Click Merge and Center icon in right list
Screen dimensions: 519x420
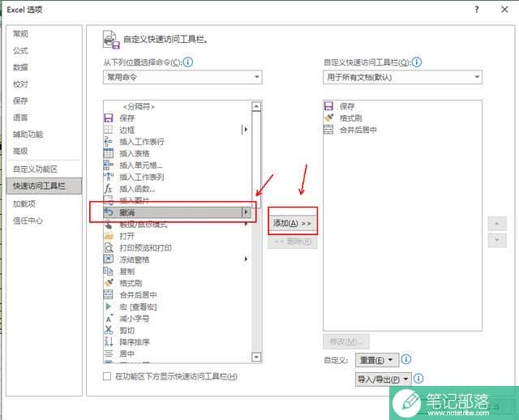pos(328,130)
